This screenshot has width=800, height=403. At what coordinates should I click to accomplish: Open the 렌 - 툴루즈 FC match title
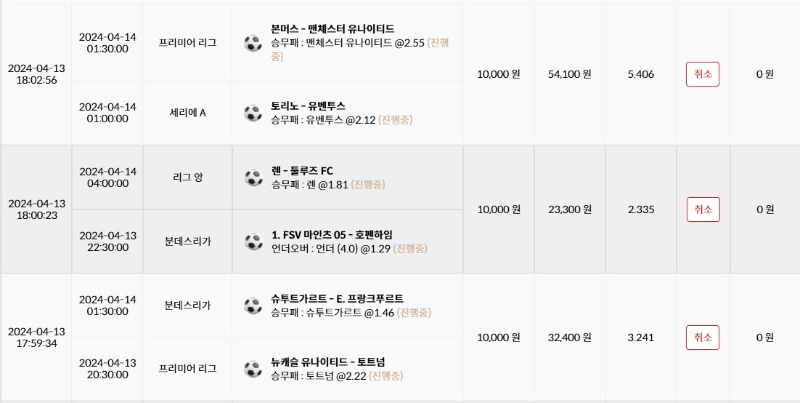coord(302,171)
